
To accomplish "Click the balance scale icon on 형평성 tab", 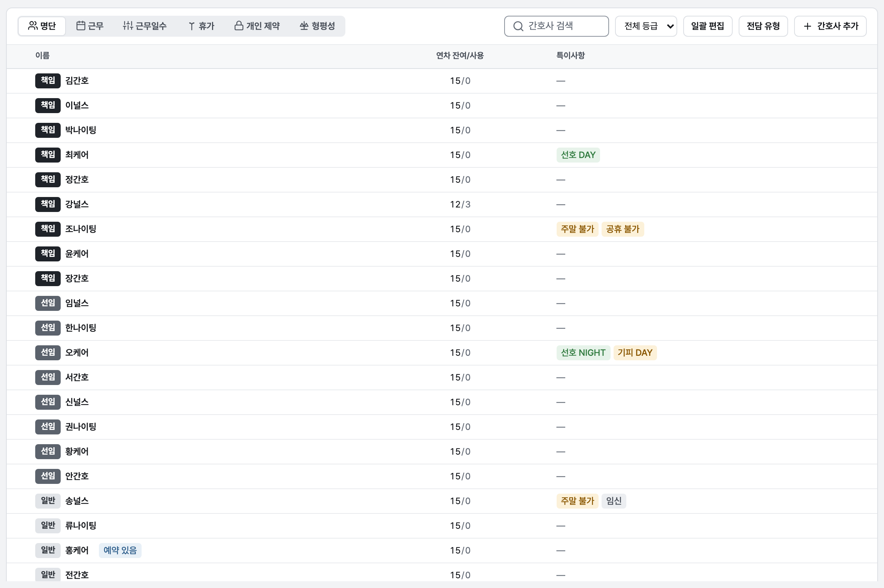I will [304, 26].
